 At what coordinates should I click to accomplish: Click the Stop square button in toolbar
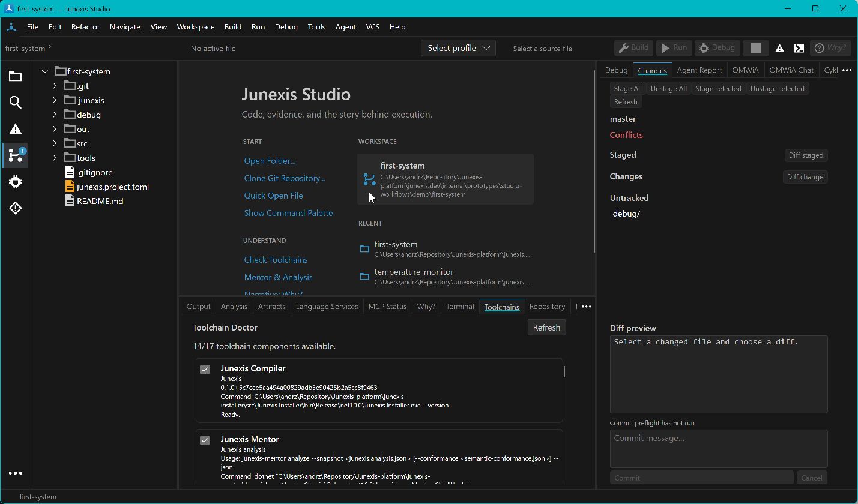click(x=756, y=48)
